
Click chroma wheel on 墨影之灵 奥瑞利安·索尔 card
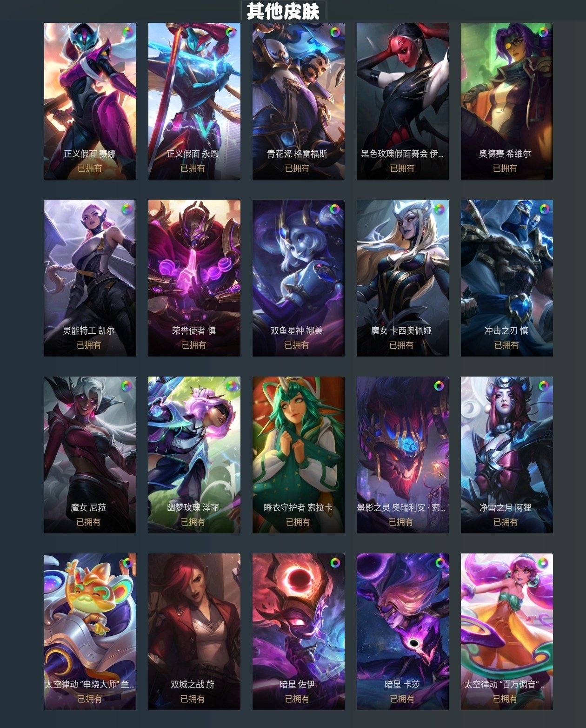click(439, 386)
